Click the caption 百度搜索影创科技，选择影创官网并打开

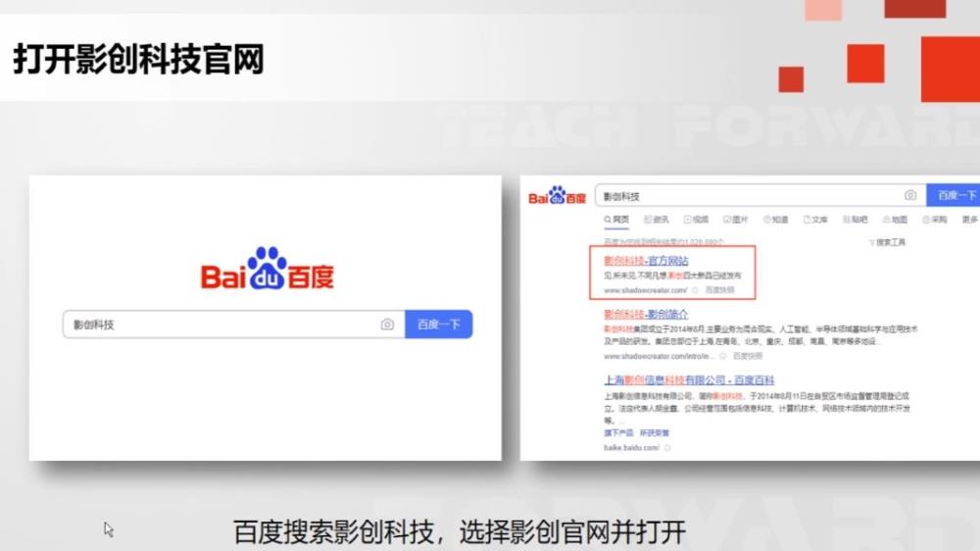pos(460,532)
